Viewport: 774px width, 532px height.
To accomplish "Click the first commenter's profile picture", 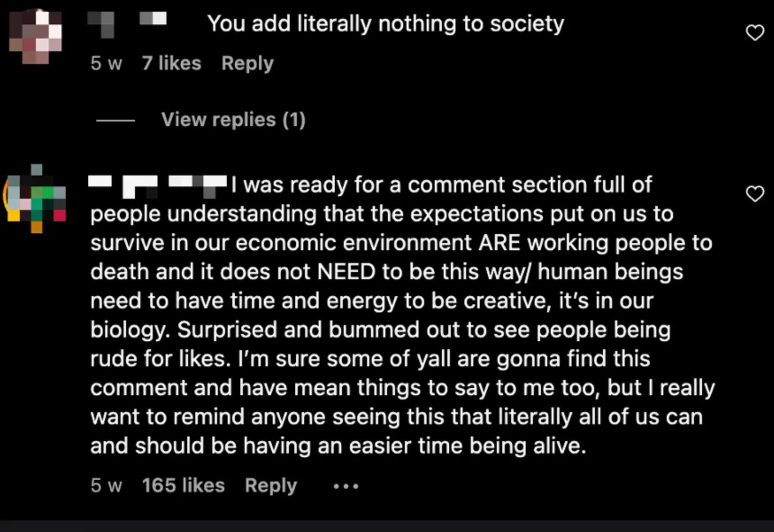I will pos(35,36).
